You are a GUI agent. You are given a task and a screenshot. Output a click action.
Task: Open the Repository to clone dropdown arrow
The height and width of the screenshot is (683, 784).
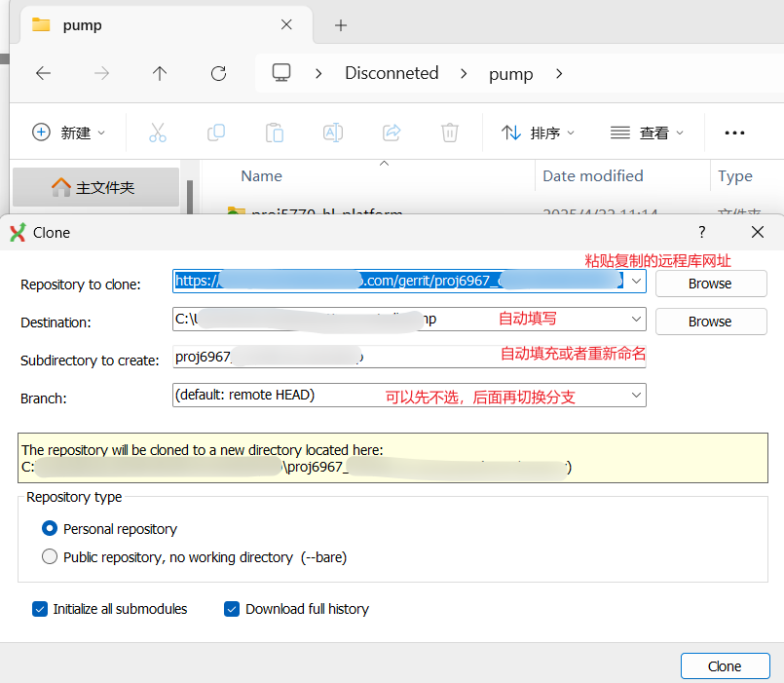(636, 282)
